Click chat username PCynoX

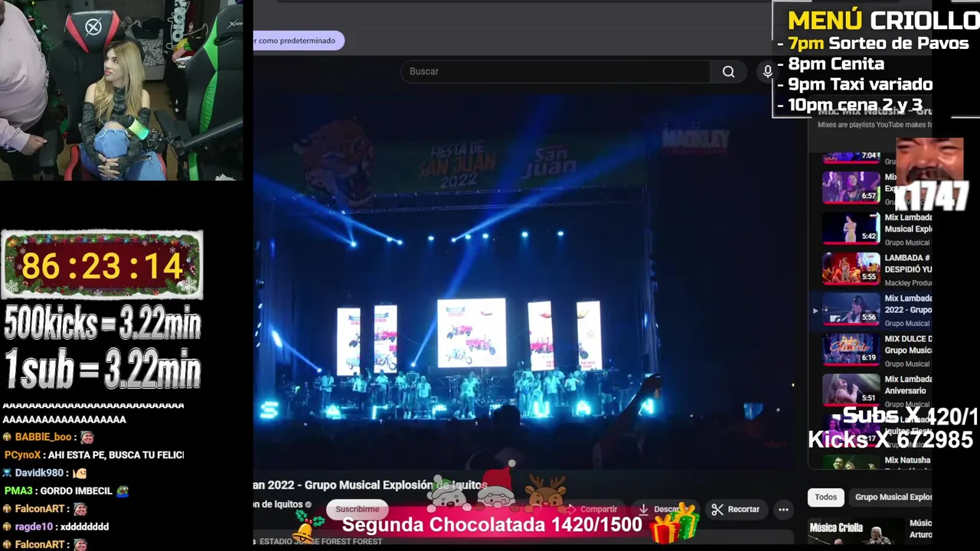[x=23, y=455]
